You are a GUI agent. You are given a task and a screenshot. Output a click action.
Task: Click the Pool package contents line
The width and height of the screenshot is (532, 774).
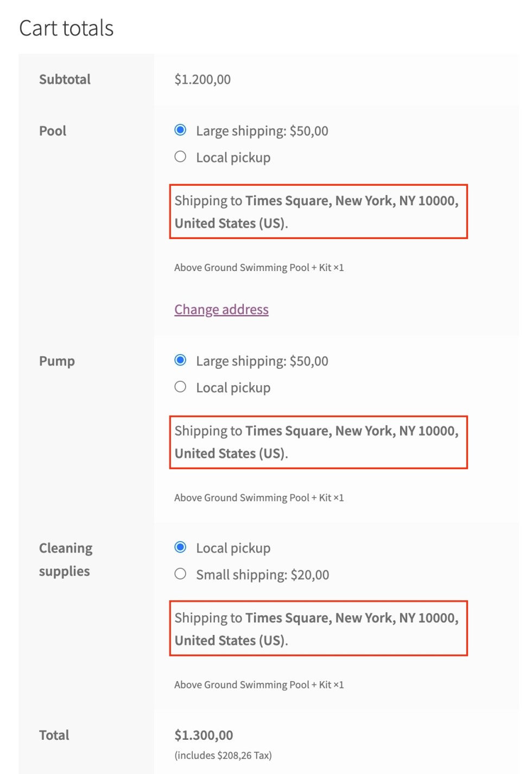point(259,268)
